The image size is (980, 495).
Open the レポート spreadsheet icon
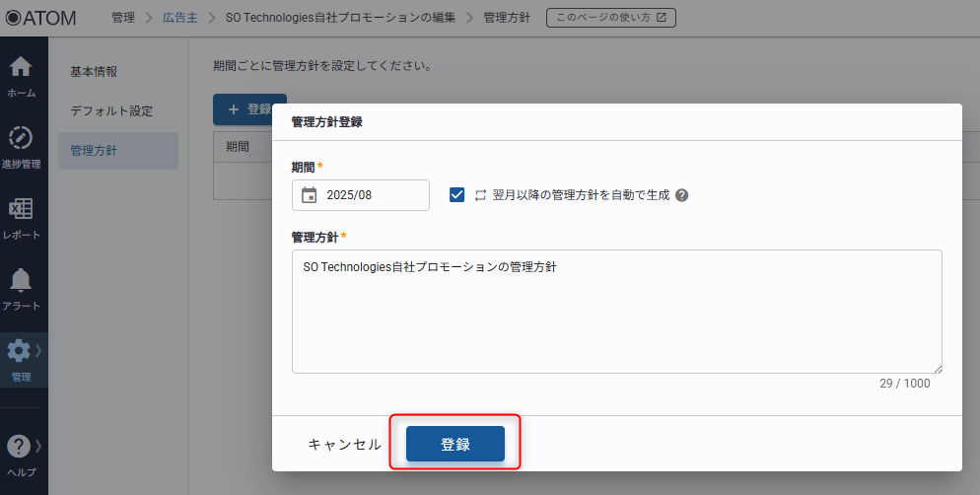tap(21, 210)
